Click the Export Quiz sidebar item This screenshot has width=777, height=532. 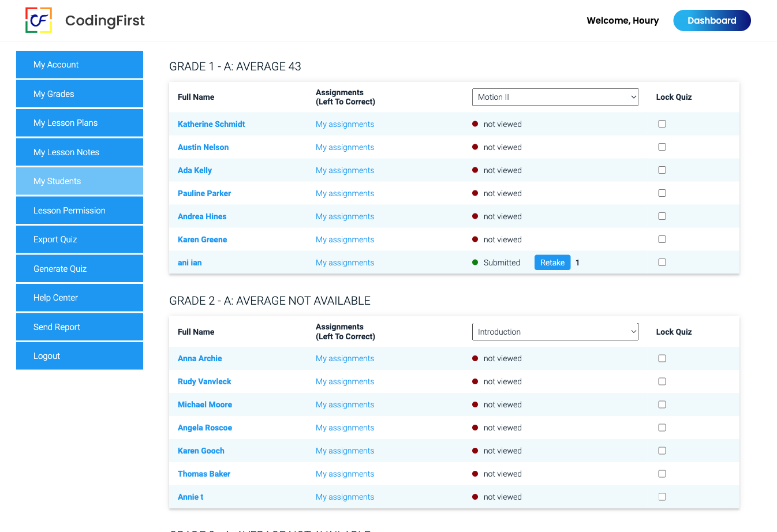(80, 239)
